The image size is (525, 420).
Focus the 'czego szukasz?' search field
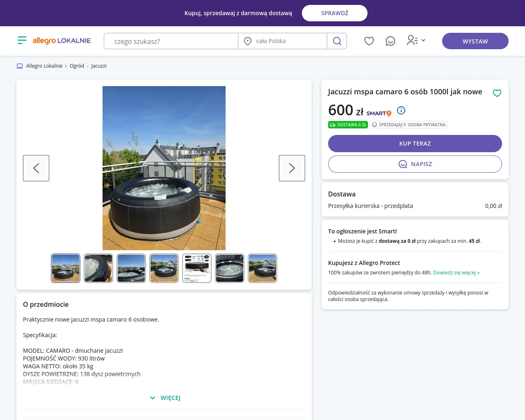171,41
